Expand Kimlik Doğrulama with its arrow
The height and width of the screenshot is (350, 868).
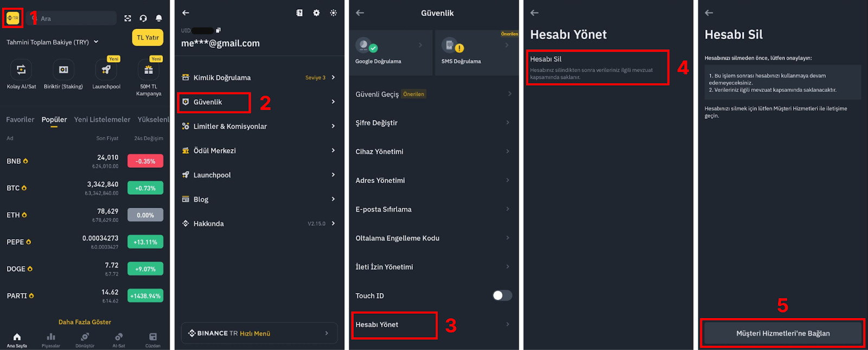click(x=333, y=77)
